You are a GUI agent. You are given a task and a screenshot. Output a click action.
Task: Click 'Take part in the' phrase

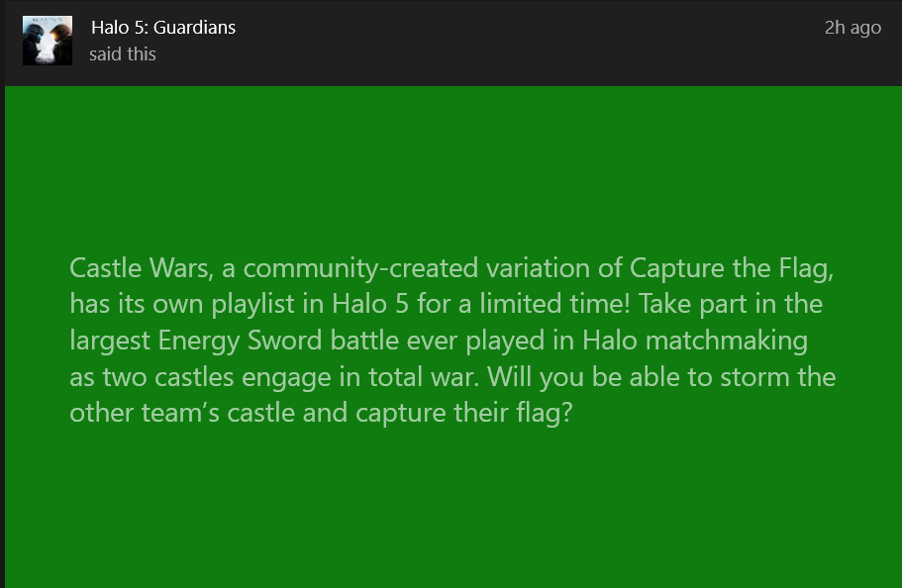tap(731, 304)
